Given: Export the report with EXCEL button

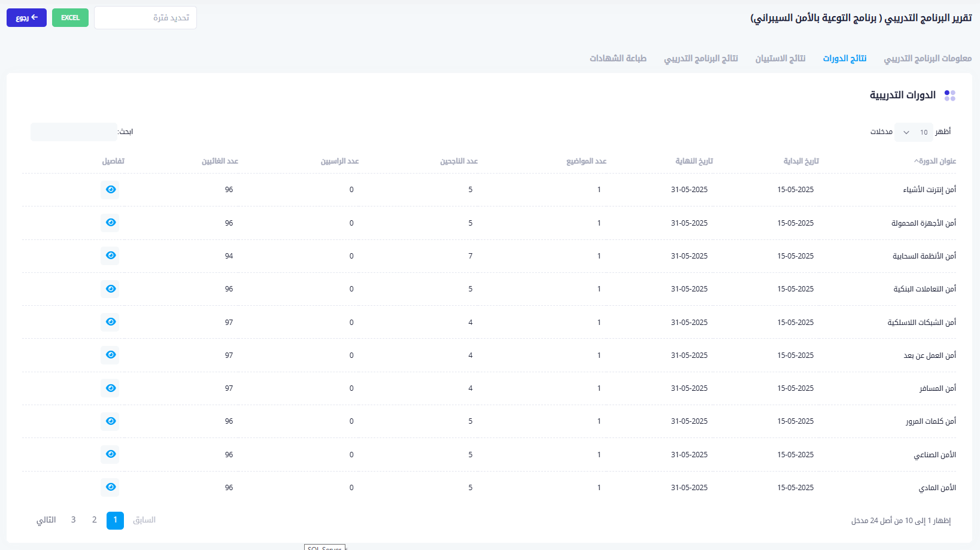Looking at the screenshot, I should (70, 18).
